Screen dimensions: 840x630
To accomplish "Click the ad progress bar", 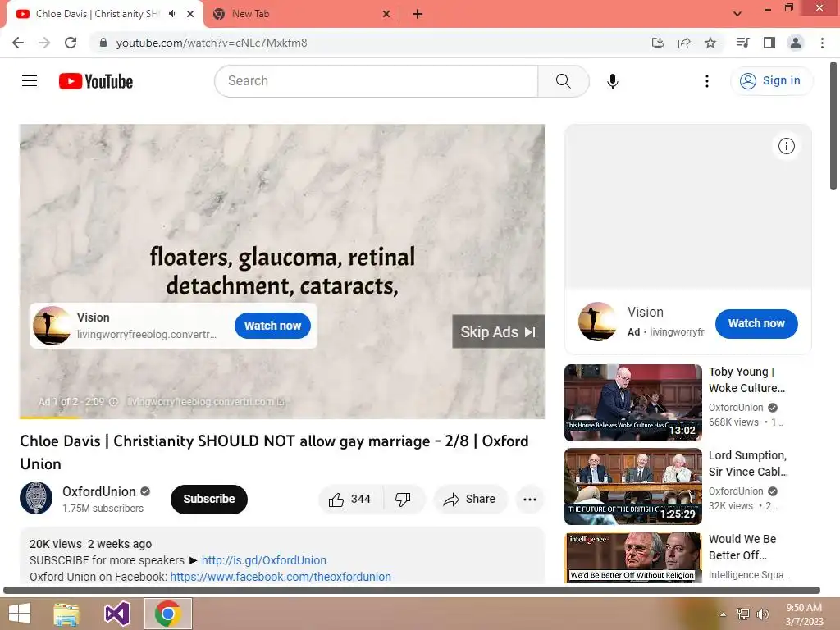I will [282, 418].
